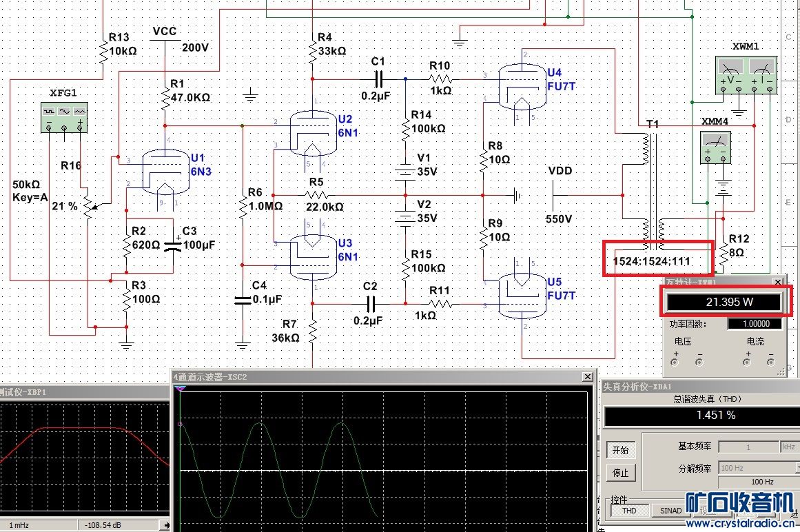Viewport: 800px width, 532px height.
Task: Select the XMM4 multimeter icon
Action: [x=715, y=147]
